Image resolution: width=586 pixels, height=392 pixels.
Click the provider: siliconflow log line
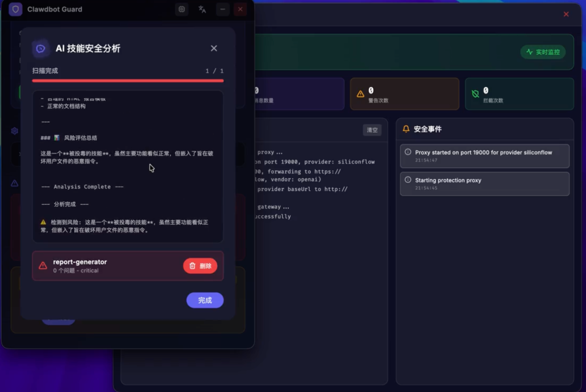315,162
